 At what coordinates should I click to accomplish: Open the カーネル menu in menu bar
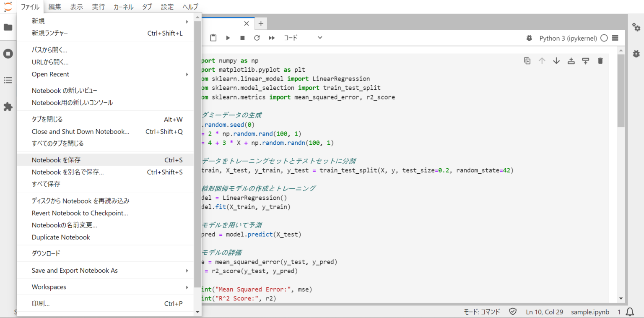123,7
